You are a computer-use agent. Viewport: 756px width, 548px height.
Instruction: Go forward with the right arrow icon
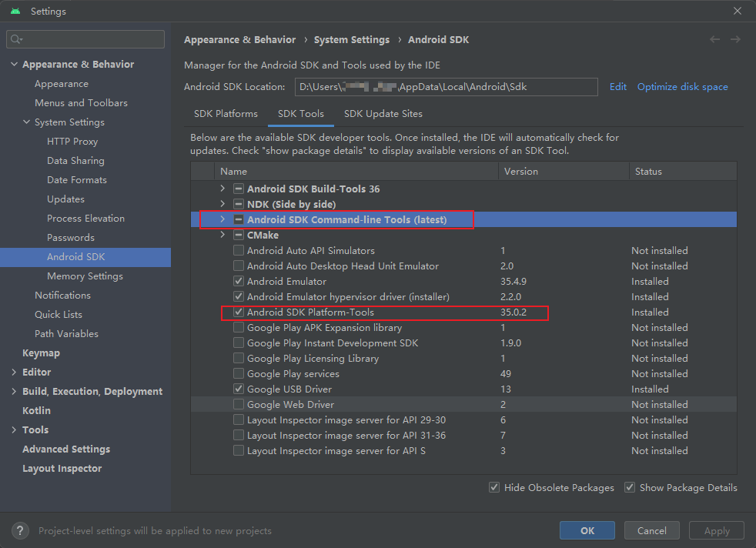735,39
